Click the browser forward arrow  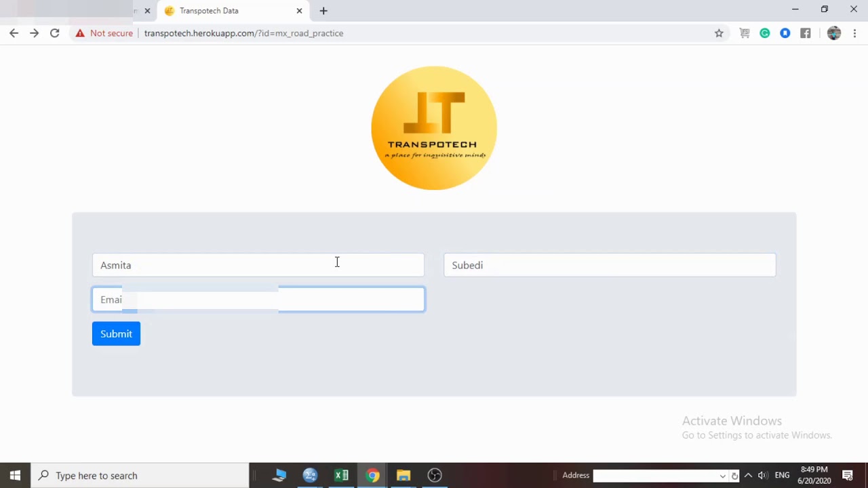[34, 33]
